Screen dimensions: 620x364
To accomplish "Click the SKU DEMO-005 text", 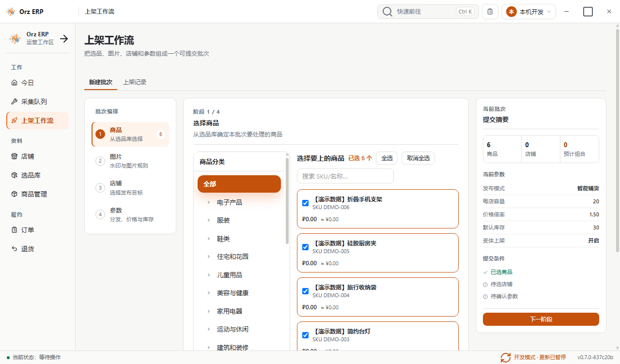I will (331, 251).
